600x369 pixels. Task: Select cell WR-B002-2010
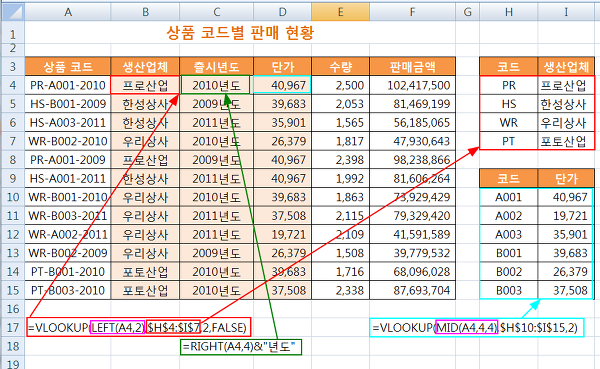[x=68, y=141]
